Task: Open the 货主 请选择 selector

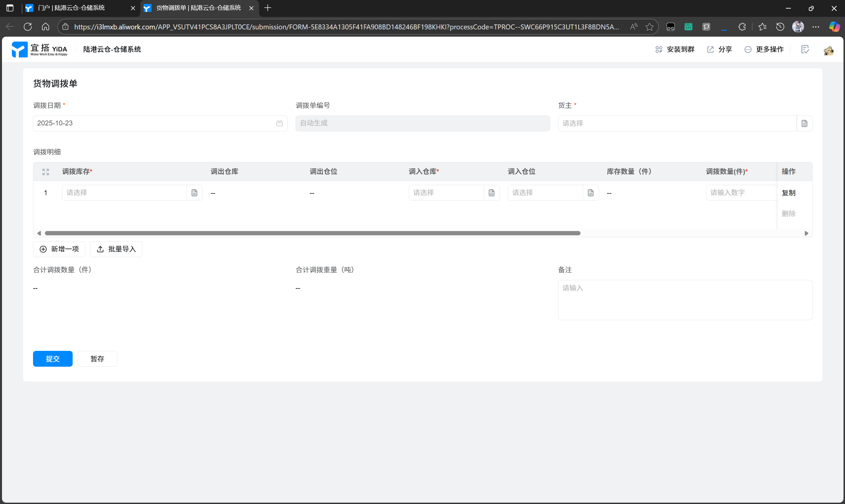Action: [677, 123]
